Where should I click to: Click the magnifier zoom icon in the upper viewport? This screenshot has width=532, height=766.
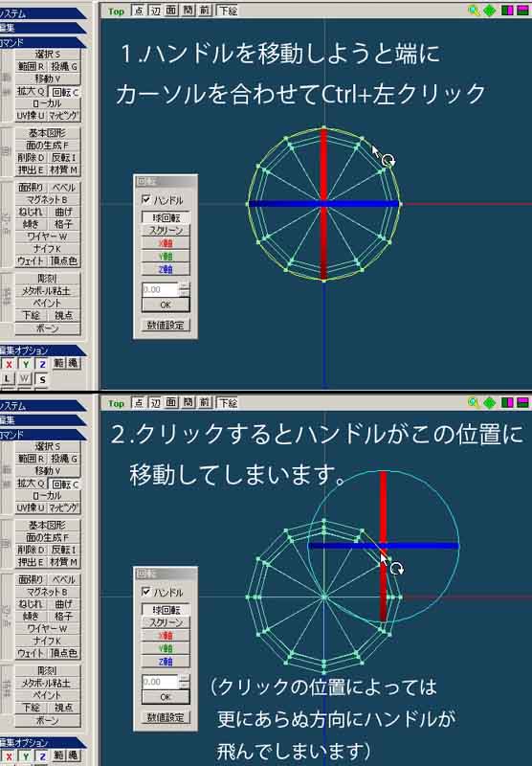coord(474,11)
